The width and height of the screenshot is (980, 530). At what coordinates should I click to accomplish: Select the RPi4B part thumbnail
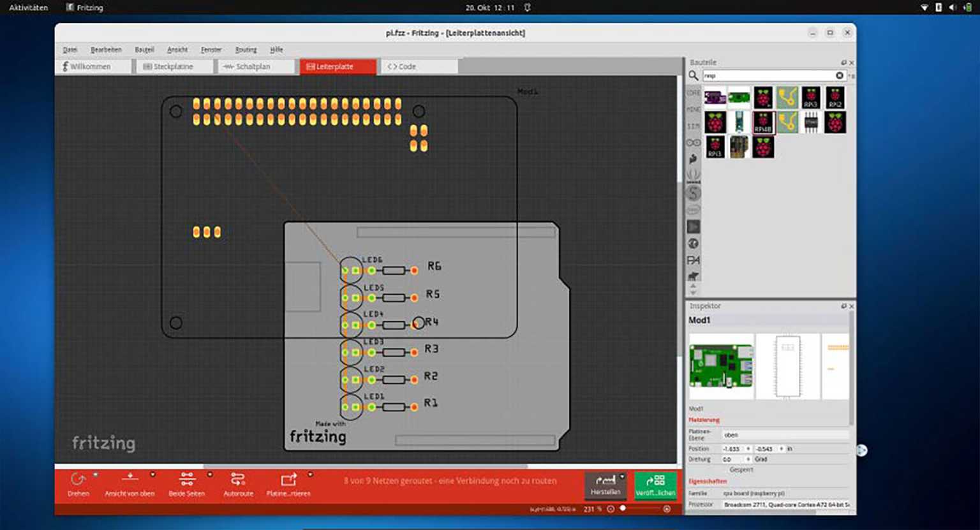(x=764, y=122)
